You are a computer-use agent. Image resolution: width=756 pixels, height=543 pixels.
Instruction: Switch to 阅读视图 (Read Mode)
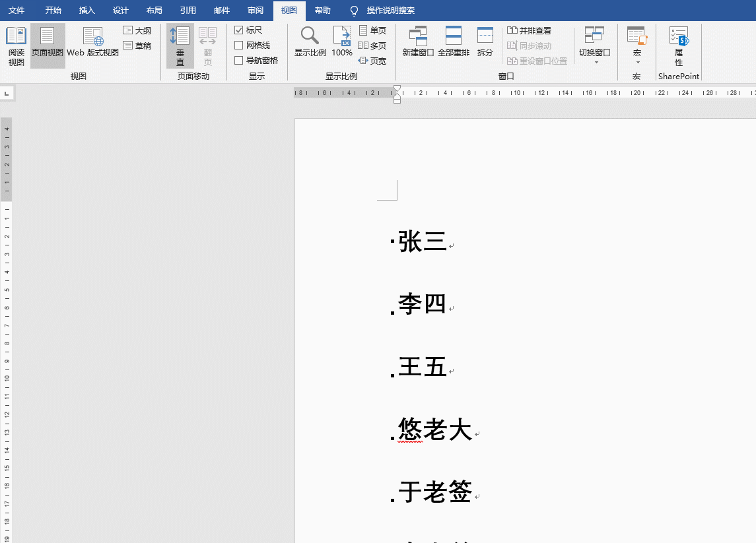(x=16, y=46)
